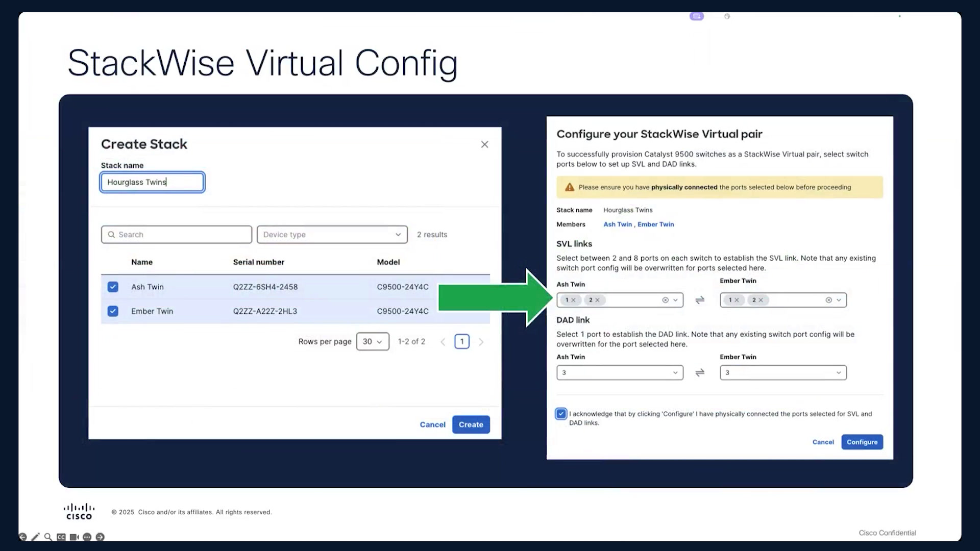Expand Ash Twin SVL ports dropdown arrow
Image resolution: width=980 pixels, height=551 pixels.
[x=675, y=300]
